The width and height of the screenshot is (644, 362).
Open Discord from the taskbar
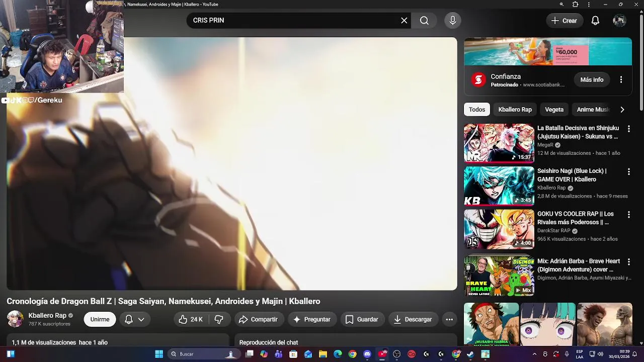tap(367, 354)
